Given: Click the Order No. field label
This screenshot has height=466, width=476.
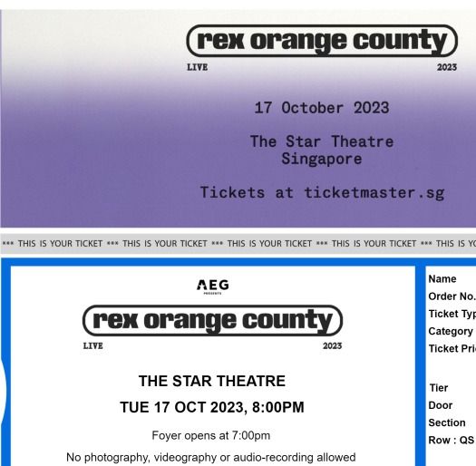Looking at the screenshot, I should [x=452, y=296].
